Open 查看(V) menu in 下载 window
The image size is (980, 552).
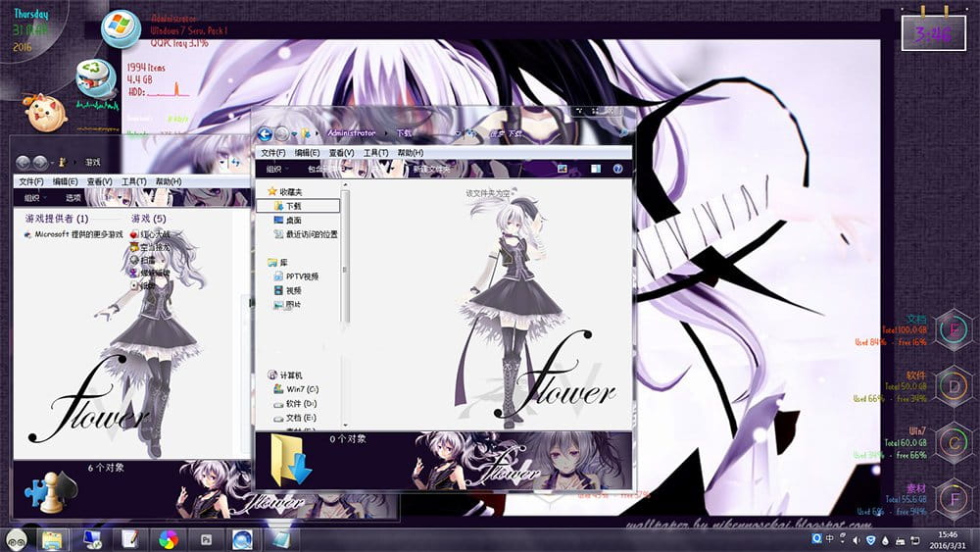[x=341, y=153]
